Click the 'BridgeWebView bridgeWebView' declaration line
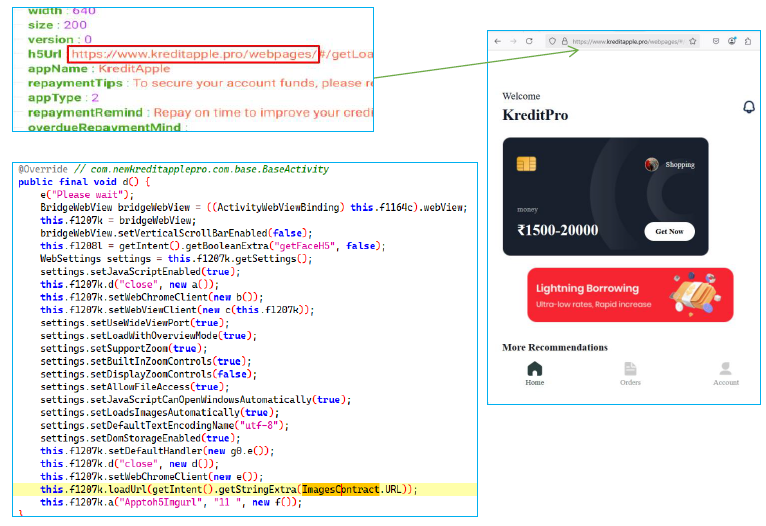The image size is (766, 526). click(254, 208)
